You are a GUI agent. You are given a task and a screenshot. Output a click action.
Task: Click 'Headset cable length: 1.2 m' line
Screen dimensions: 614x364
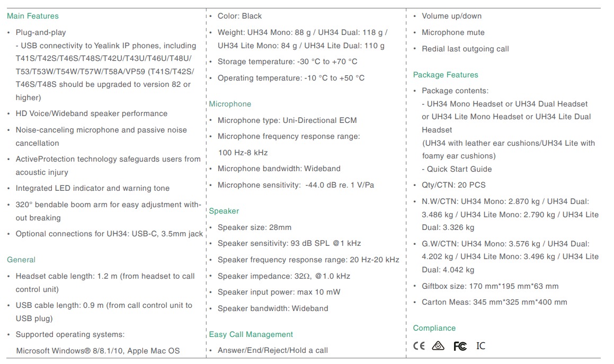click(105, 276)
